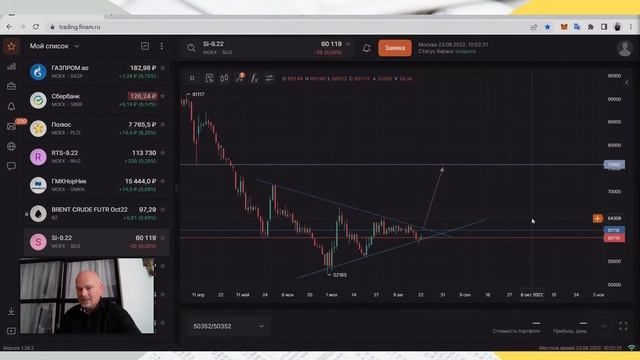Image resolution: width=640 pixels, height=360 pixels.
Task: Toggle star for Si-9.22 watchlist row
Action: click(163, 238)
